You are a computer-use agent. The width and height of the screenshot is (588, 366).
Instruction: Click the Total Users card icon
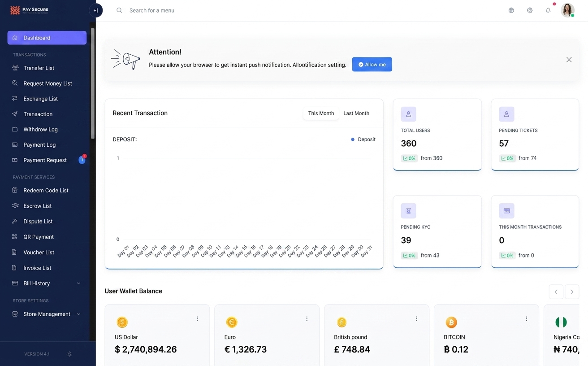408,114
